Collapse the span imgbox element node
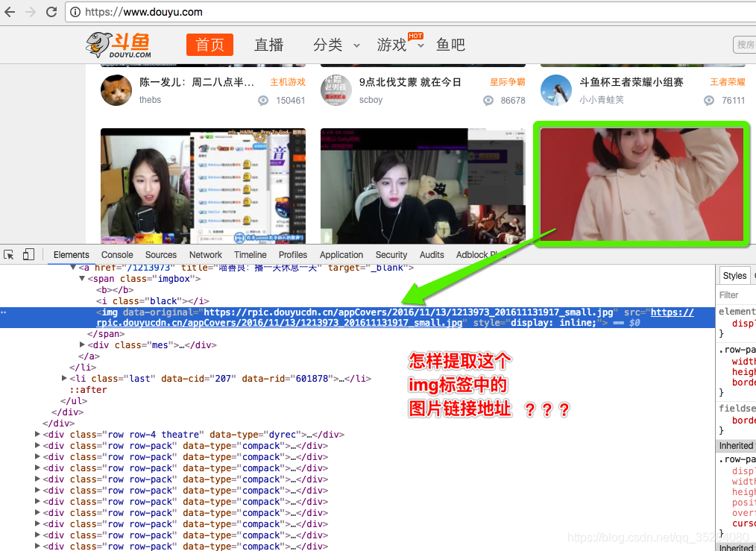 (82, 278)
